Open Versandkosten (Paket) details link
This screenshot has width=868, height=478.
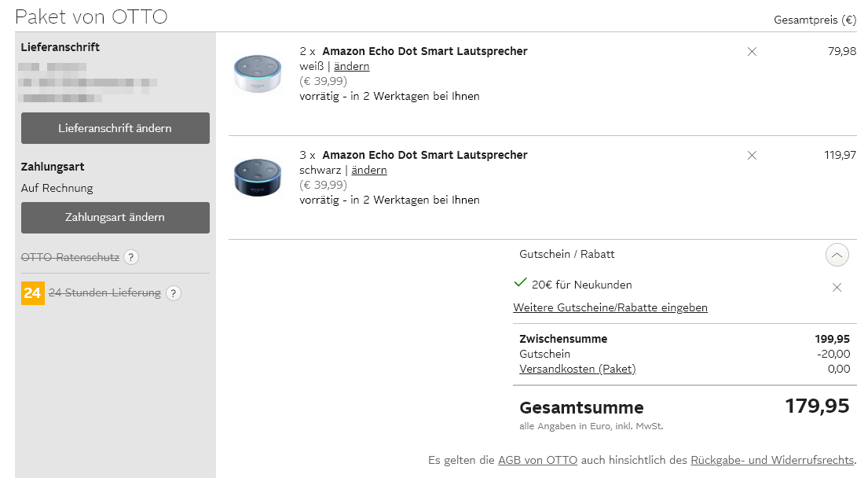577,369
